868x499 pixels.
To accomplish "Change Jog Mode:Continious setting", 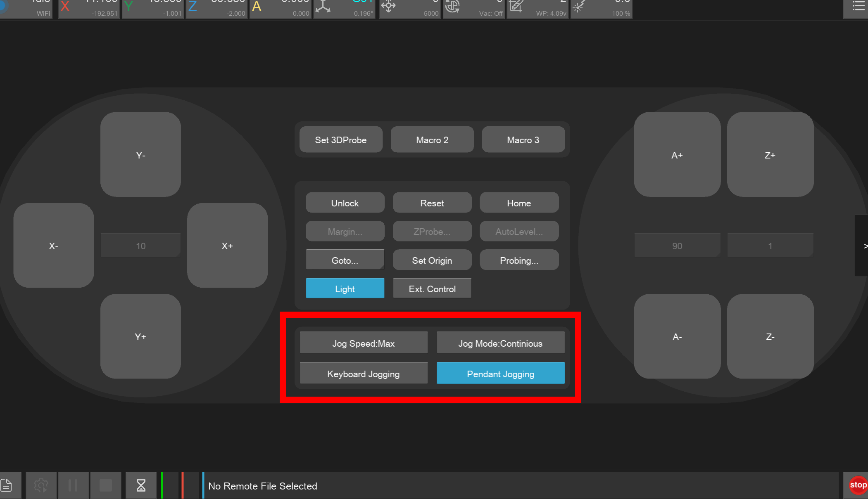I will pos(500,343).
